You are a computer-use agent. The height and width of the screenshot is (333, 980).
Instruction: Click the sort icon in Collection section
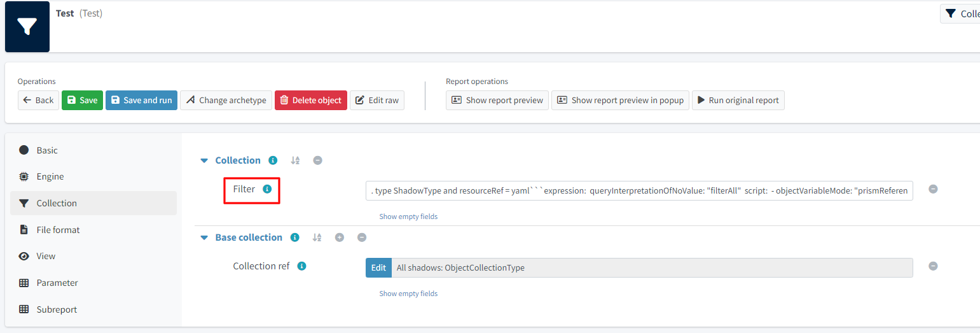tap(295, 160)
